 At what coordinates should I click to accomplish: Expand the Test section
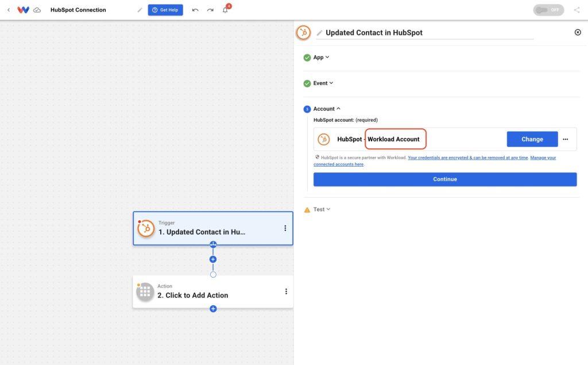click(322, 210)
